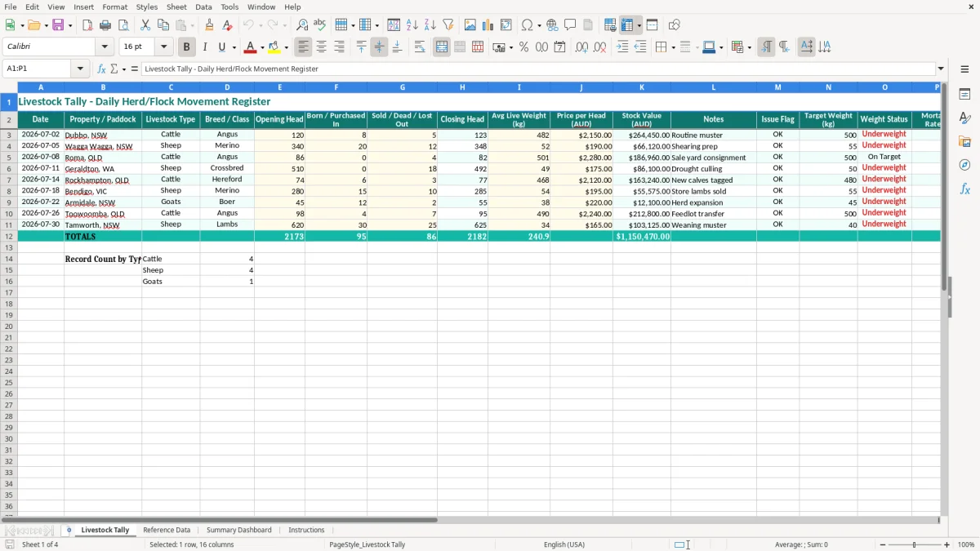This screenshot has height=551, width=980.
Task: Click Insert Comment icon
Action: click(x=570, y=25)
